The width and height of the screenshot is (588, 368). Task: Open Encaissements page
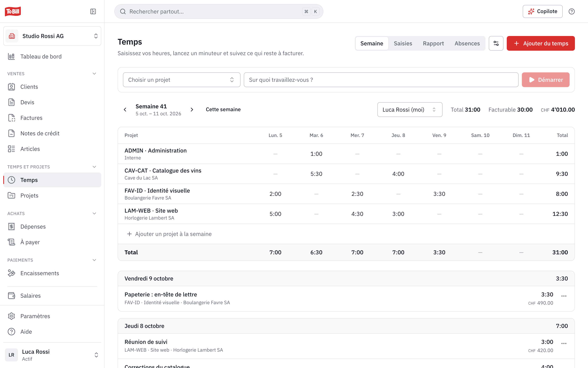pyautogui.click(x=52, y=273)
